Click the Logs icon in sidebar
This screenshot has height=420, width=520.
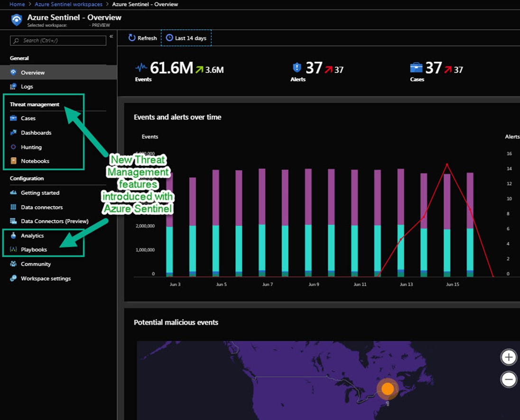(x=13, y=87)
